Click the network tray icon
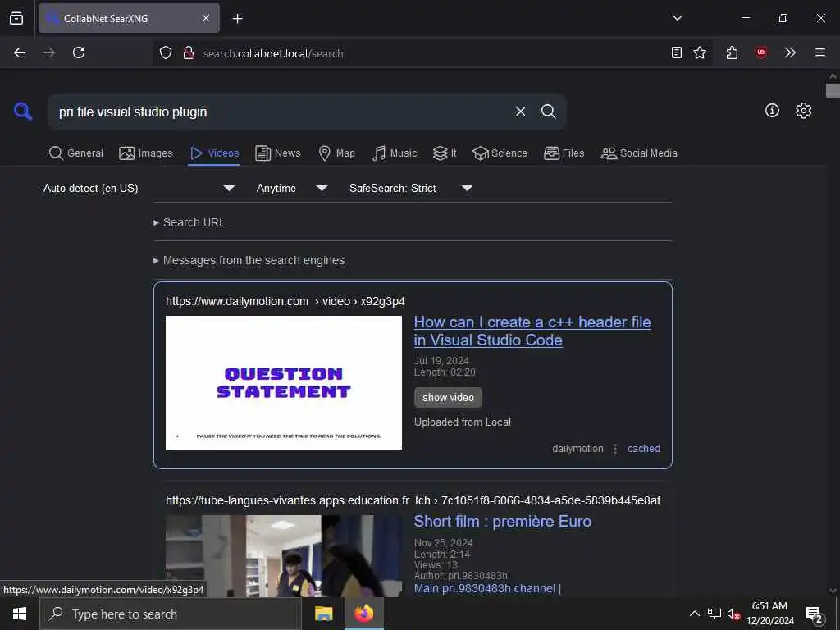Screen dimensions: 840x630 (714, 614)
